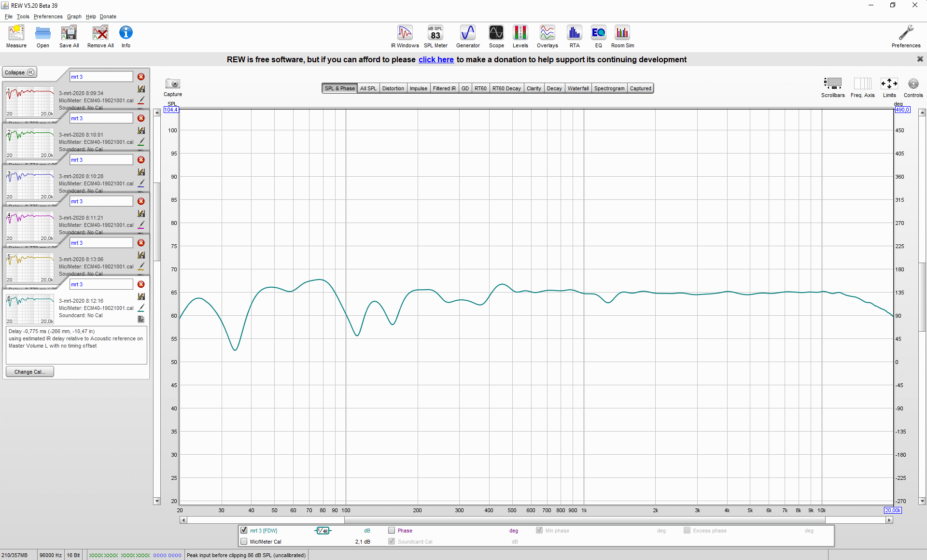Screen dimensions: 927x560
Task: Open the Graph menu
Action: [x=74, y=16]
